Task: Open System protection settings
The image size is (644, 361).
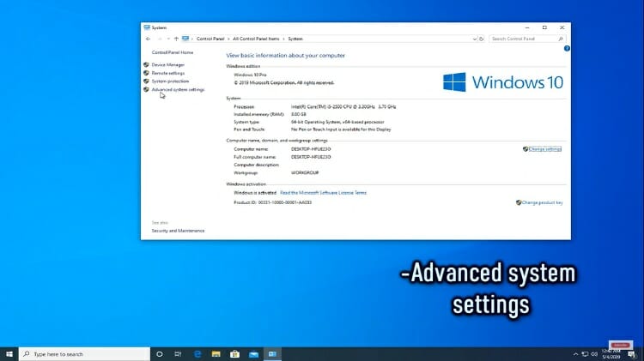Action: [x=170, y=81]
